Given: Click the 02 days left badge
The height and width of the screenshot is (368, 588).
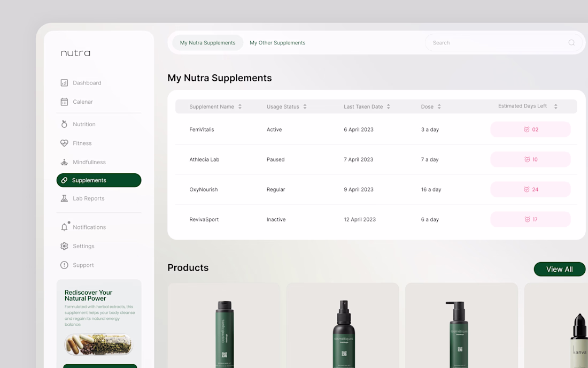Looking at the screenshot, I should pyautogui.click(x=531, y=129).
